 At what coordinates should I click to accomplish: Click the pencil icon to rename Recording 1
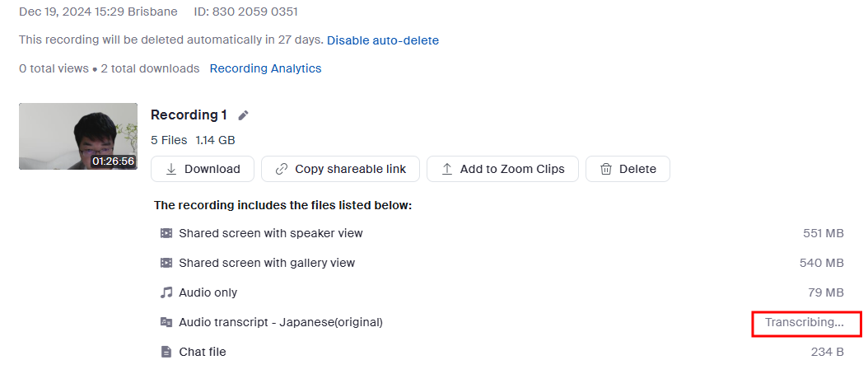pos(243,115)
